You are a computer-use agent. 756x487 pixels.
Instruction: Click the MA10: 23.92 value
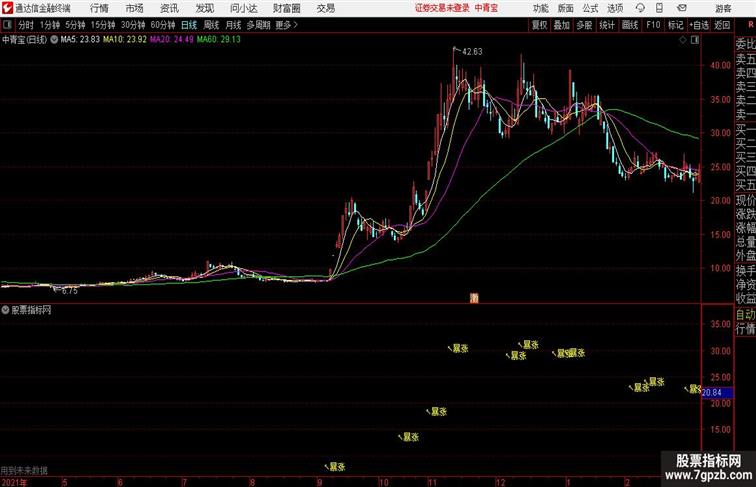[124, 40]
